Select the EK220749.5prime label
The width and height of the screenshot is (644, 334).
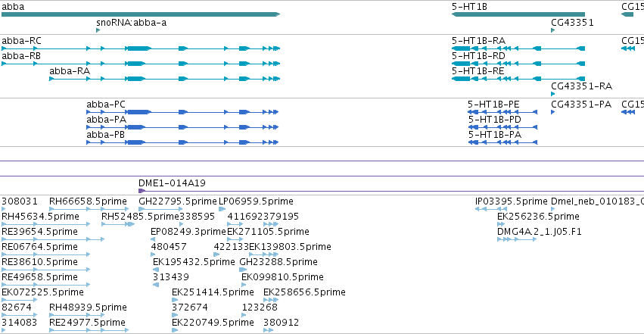click(213, 323)
